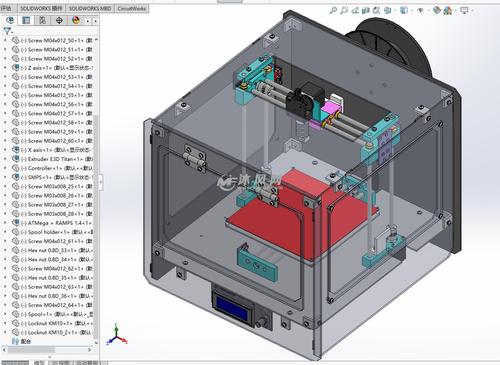Select Locknut KM10<1> in tree
The width and height of the screenshot is (500, 365).
point(52,323)
